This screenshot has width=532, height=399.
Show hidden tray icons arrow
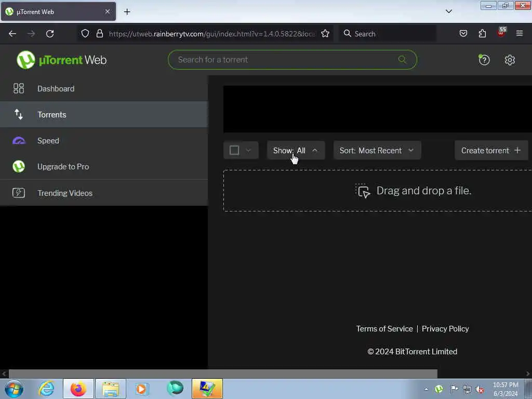click(x=426, y=389)
